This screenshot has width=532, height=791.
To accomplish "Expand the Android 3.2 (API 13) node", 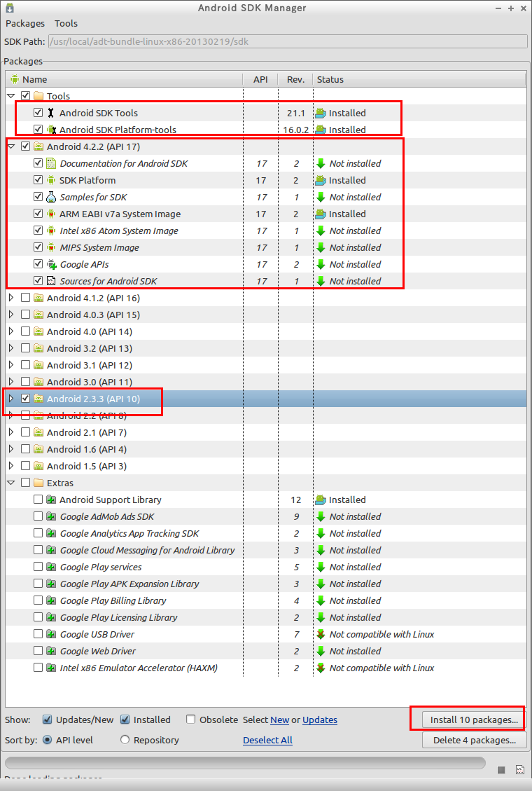I will [11, 348].
